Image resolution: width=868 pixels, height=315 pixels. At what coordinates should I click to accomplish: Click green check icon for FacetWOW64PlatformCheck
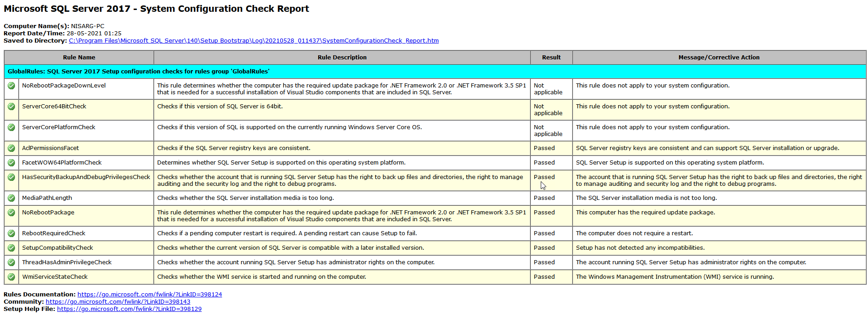pyautogui.click(x=11, y=163)
